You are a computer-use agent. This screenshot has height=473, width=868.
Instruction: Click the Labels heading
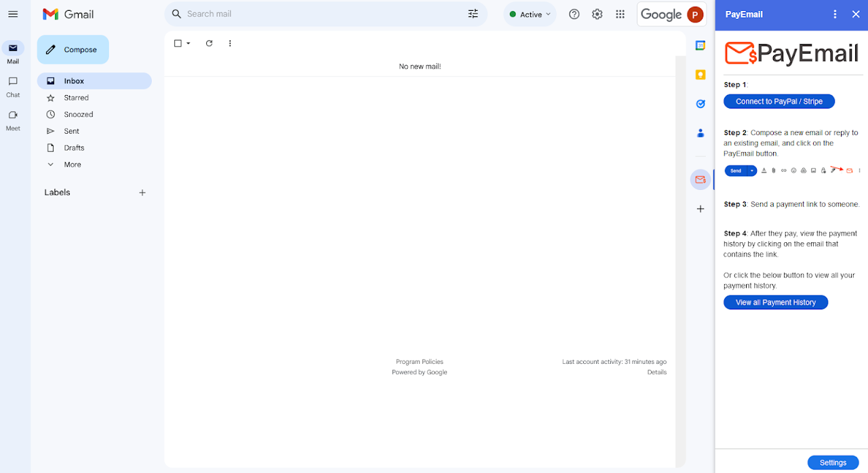click(x=57, y=193)
